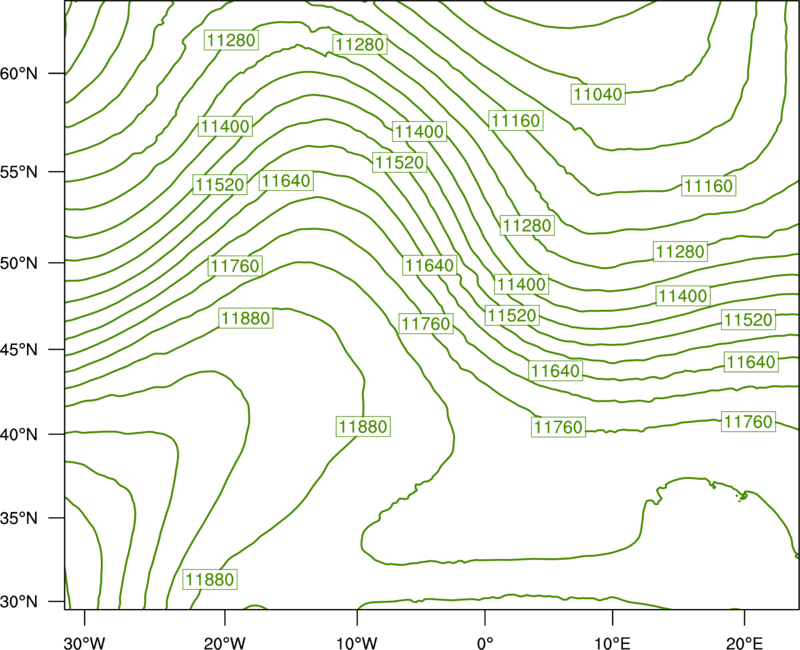Pick the 10°W longitude axis label
This screenshot has width=800, height=650.
coord(357,643)
